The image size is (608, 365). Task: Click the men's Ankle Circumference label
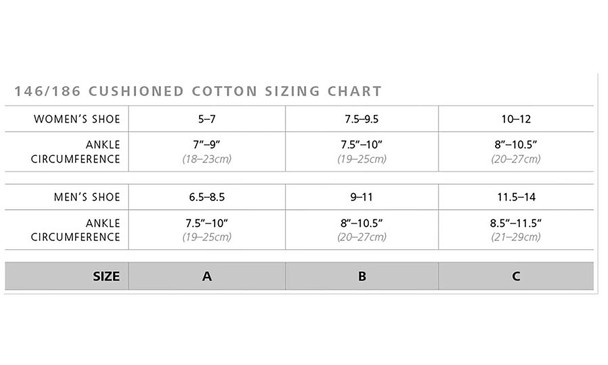[x=75, y=230]
